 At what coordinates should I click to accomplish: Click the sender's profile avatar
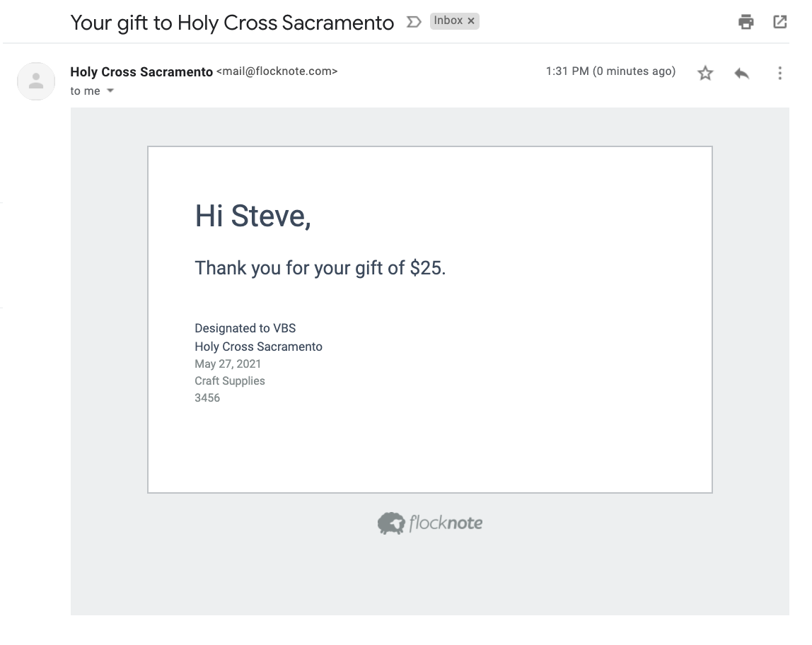click(x=36, y=81)
